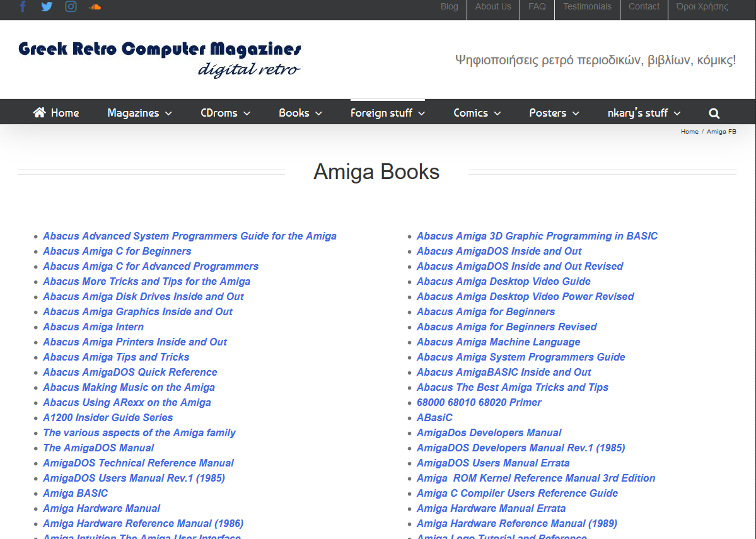This screenshot has height=539, width=756.
Task: Open the Books dropdown menu
Action: (x=300, y=113)
